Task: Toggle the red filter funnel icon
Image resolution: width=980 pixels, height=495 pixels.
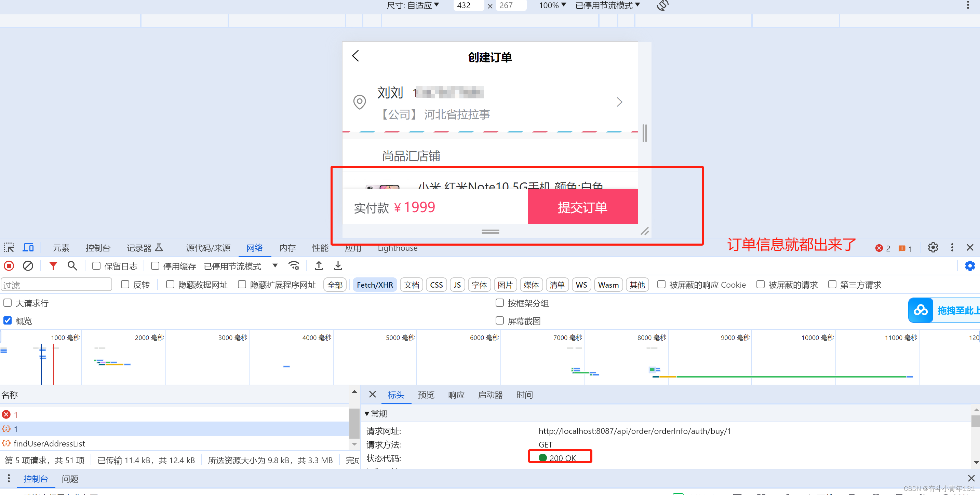Action: [x=53, y=266]
